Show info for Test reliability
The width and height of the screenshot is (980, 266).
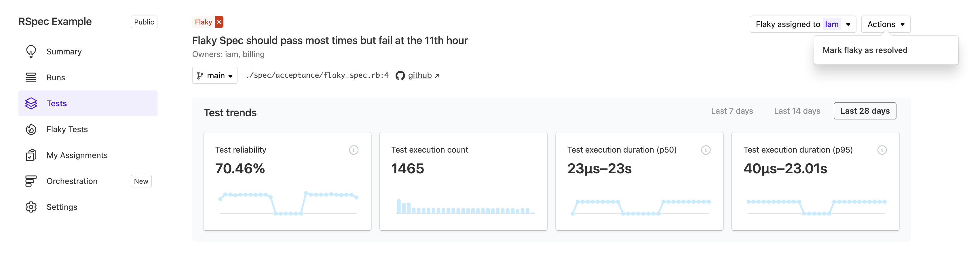coord(354,150)
